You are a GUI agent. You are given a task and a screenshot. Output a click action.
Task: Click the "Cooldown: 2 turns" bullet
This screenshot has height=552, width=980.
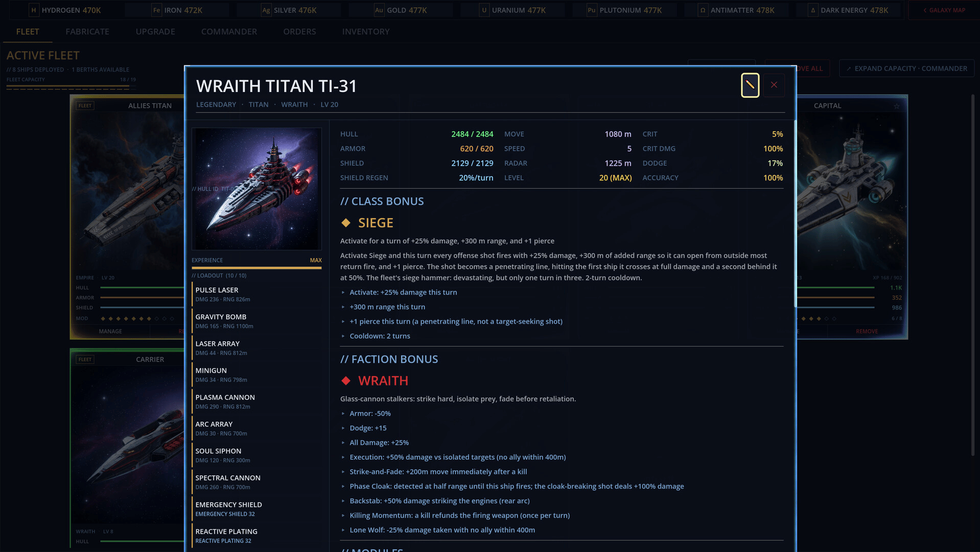[x=380, y=336]
